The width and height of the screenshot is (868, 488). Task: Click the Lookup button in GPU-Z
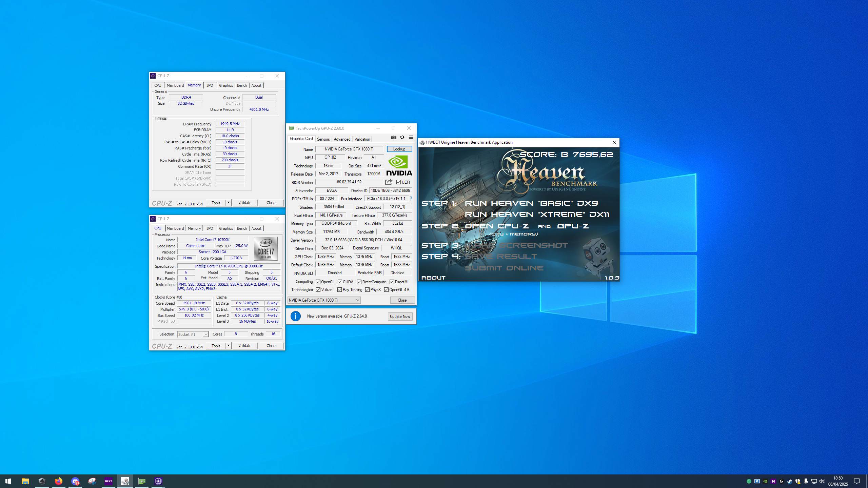click(399, 149)
